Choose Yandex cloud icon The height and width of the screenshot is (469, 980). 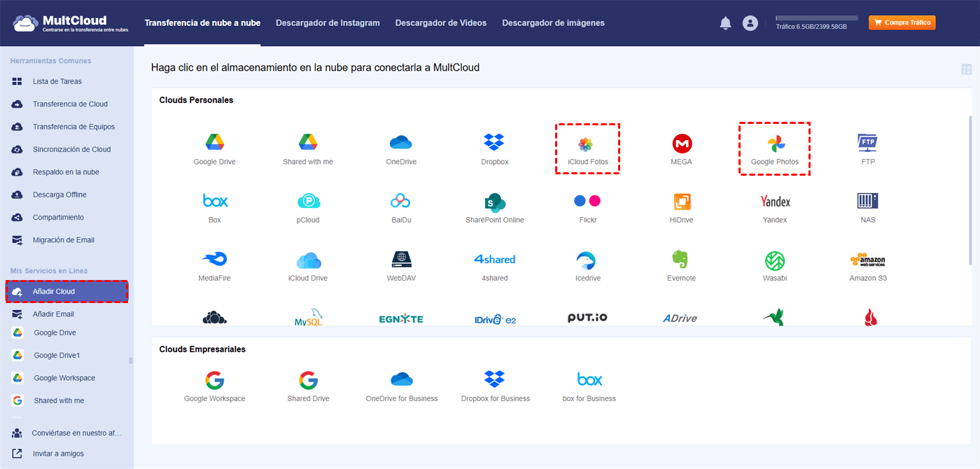[775, 202]
